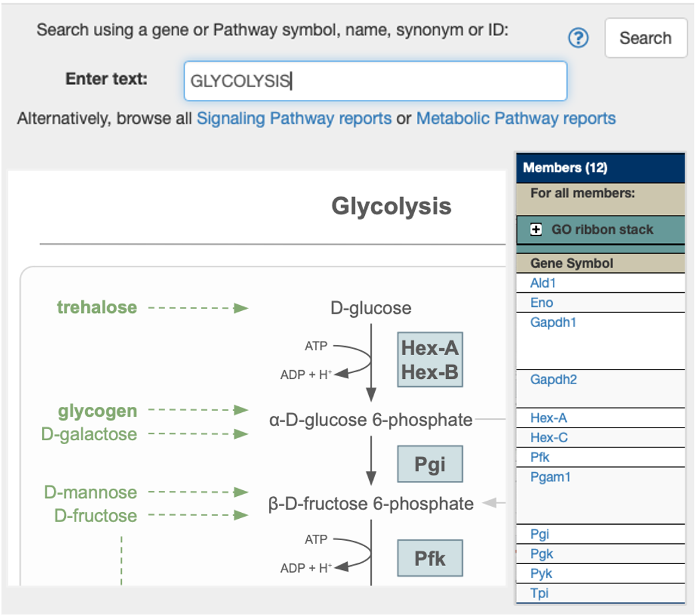Open Pgam1 gene symbol link
This screenshot has width=696, height=616.
550,477
